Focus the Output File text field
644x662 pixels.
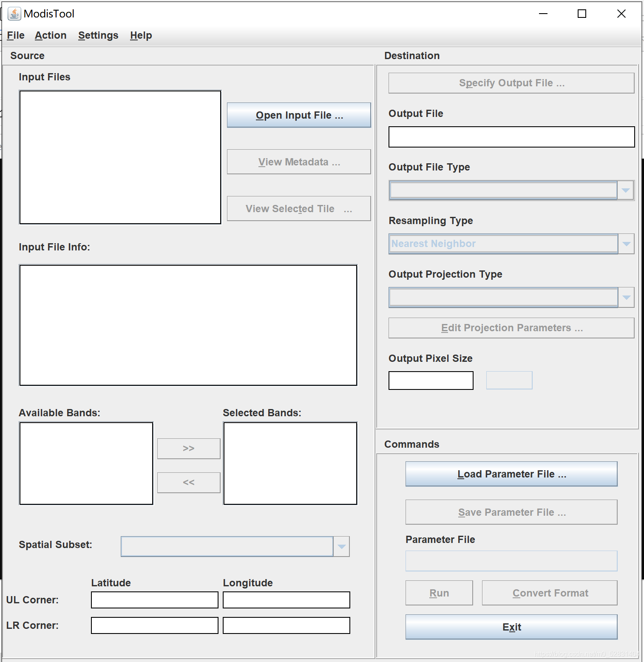tap(512, 137)
